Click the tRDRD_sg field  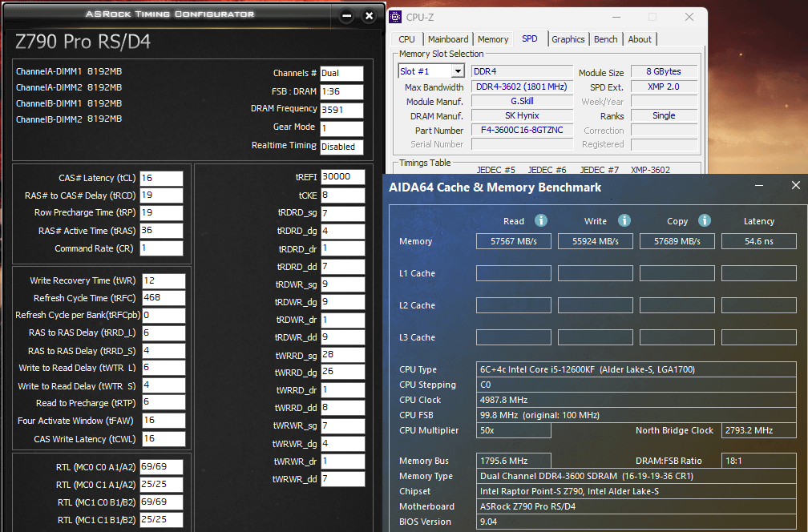click(343, 214)
